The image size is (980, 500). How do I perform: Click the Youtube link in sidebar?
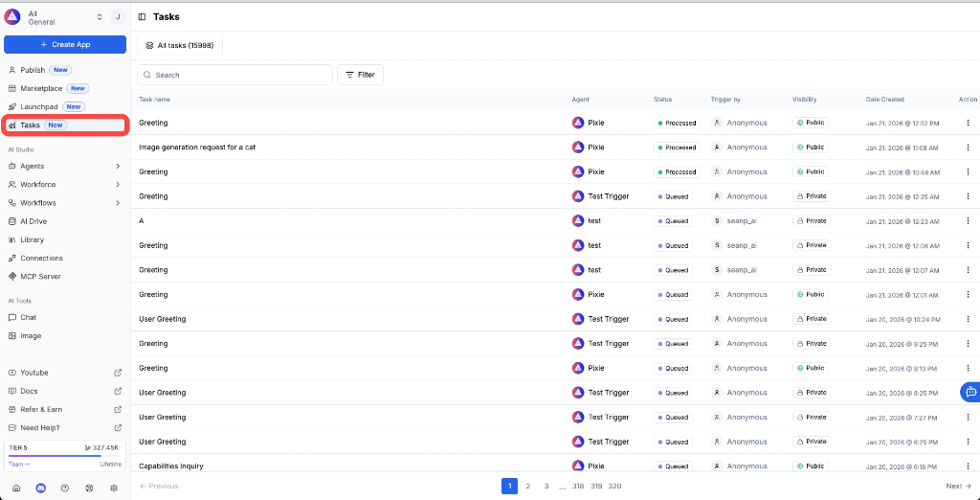(65, 373)
